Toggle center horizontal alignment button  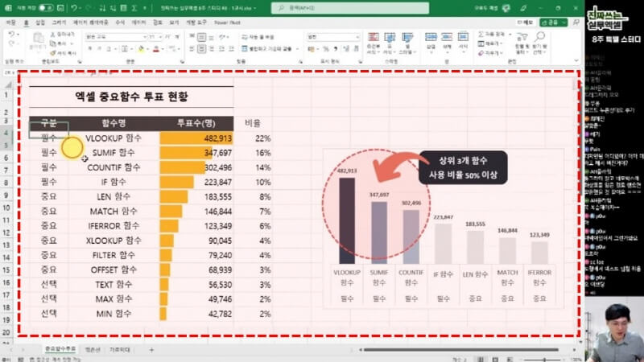[202, 49]
